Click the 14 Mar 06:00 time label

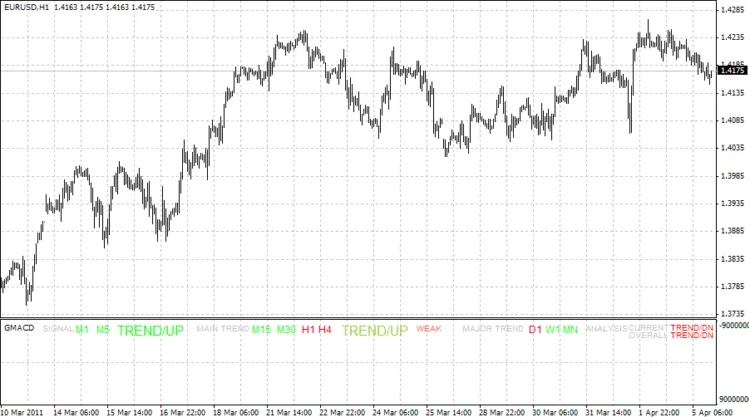tap(76, 412)
